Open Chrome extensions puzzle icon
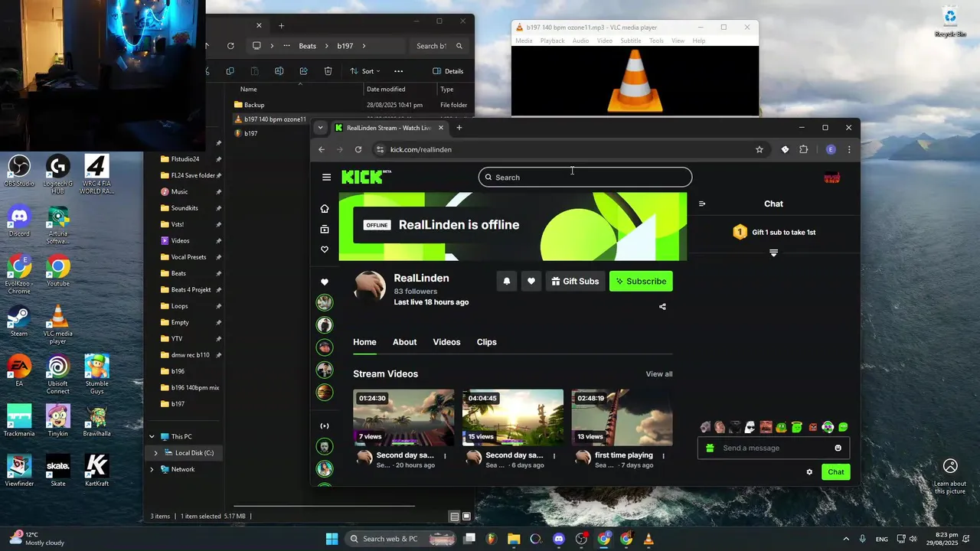This screenshot has height=551, width=980. pyautogui.click(x=804, y=150)
